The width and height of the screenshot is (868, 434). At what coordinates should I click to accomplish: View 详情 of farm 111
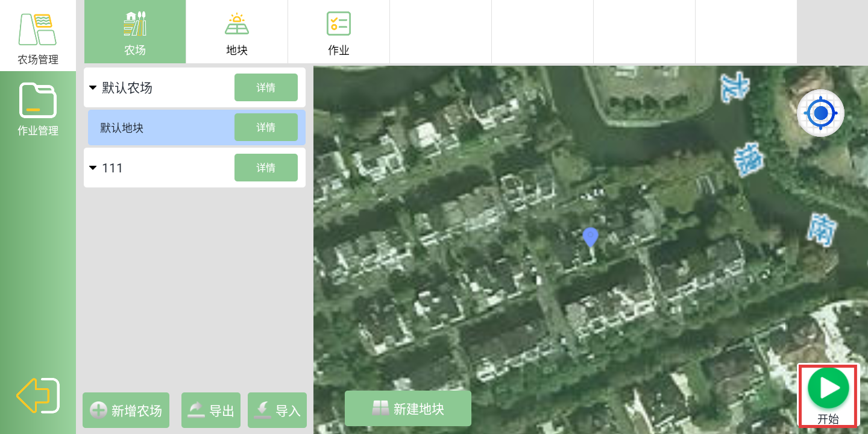[266, 168]
